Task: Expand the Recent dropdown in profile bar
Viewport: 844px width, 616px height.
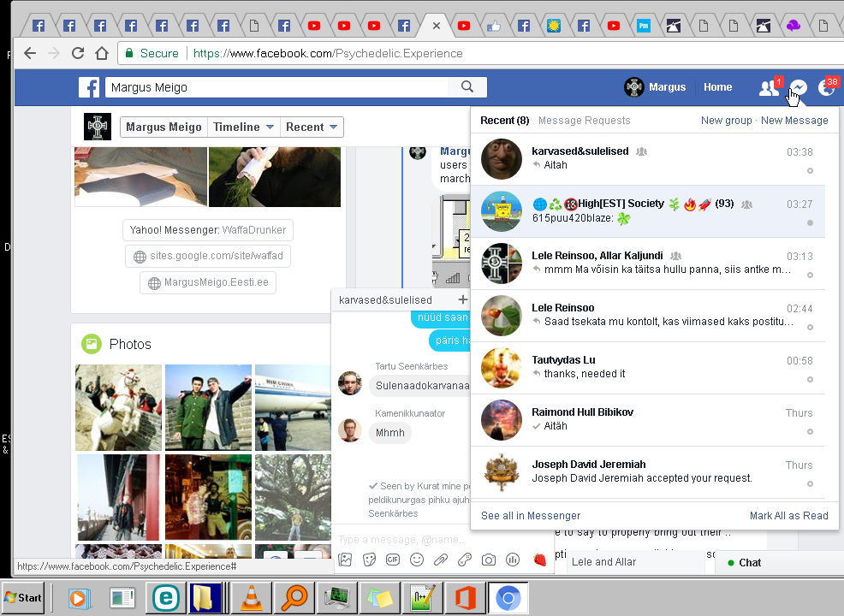Action: [x=311, y=127]
